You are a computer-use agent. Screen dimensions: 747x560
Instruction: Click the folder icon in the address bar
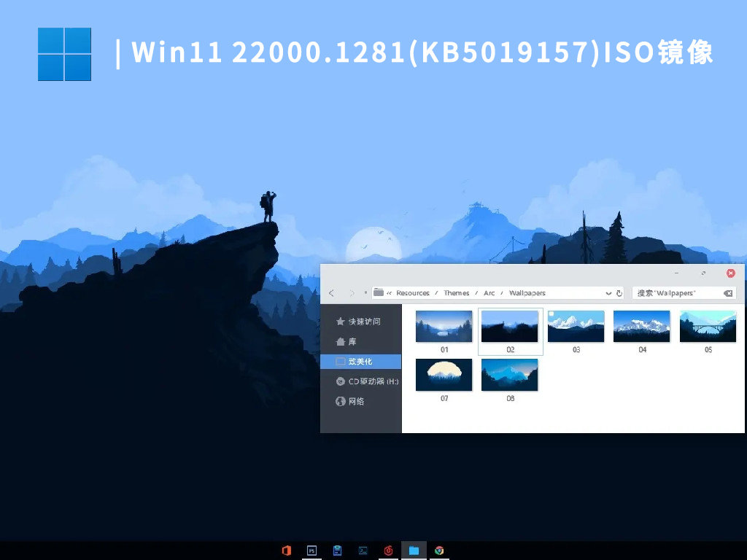[378, 292]
